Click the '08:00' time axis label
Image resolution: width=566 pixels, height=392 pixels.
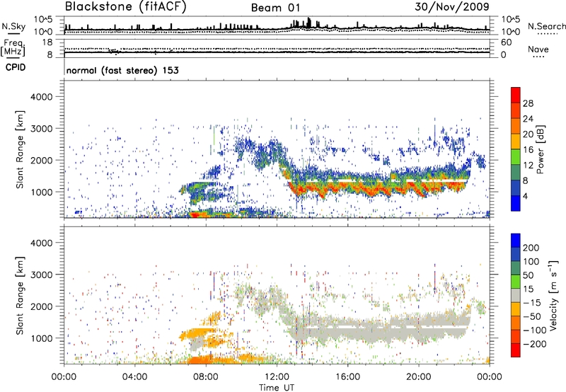pos(206,377)
